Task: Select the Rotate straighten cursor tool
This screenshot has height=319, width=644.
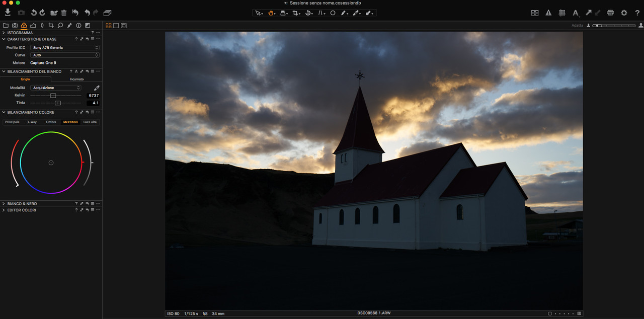Action: point(309,13)
